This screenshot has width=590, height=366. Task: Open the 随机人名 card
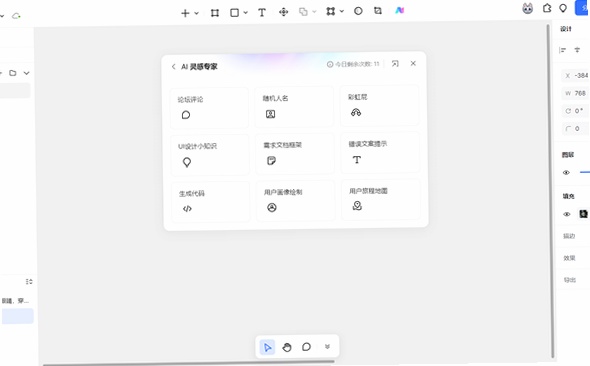click(294, 107)
